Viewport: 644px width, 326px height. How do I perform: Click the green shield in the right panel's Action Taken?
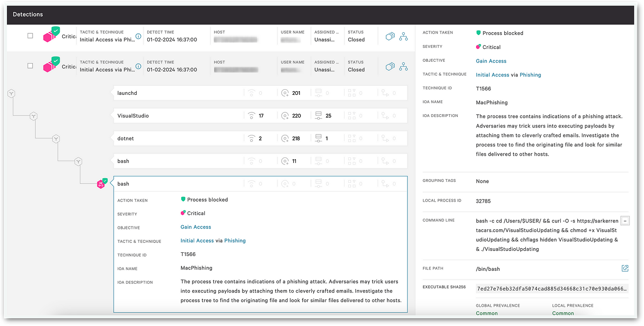[x=478, y=33]
